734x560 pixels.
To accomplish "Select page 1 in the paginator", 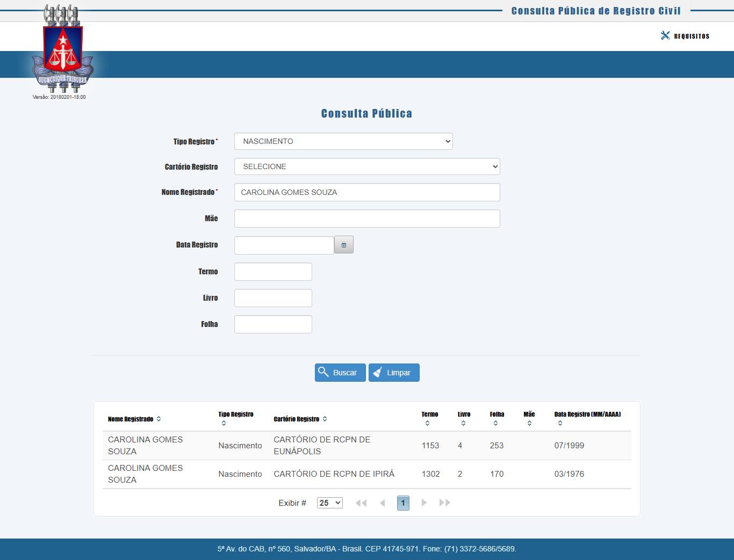I will 403,503.
